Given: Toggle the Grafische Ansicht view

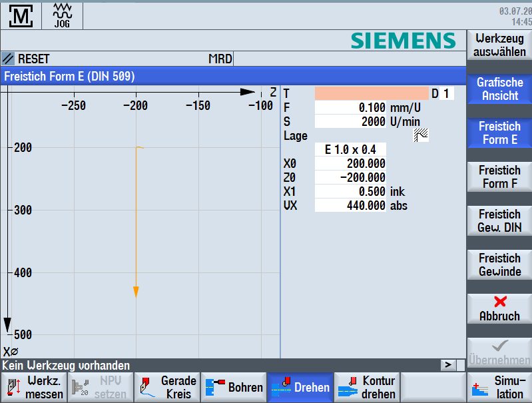Looking at the screenshot, I should [x=499, y=89].
